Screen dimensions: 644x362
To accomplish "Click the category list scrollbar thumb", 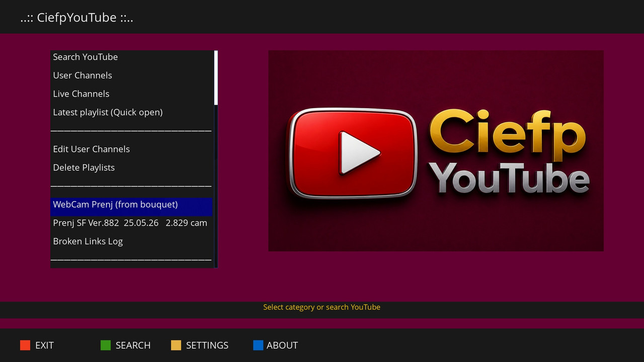I will click(216, 77).
